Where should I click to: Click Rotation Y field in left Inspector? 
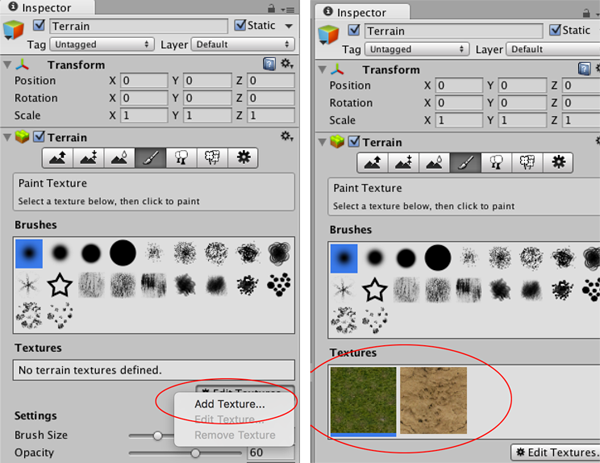pos(207,98)
